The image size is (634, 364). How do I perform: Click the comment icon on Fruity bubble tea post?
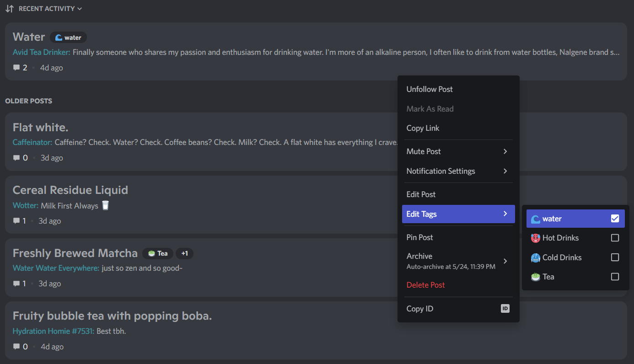click(x=17, y=346)
